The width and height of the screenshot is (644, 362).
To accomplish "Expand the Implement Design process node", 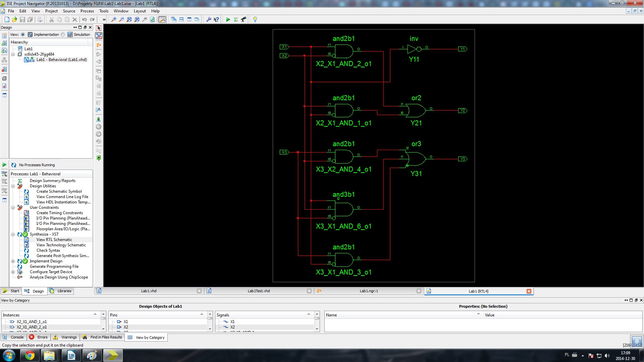I will coord(13,261).
